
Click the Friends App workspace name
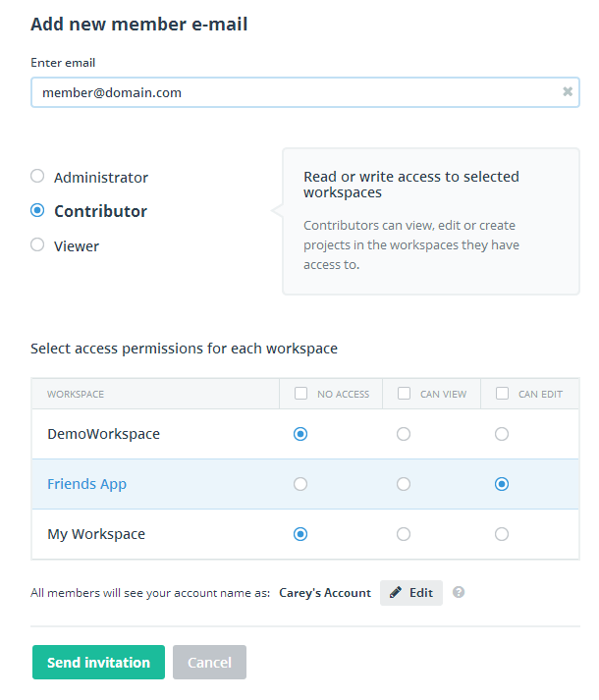tap(86, 484)
